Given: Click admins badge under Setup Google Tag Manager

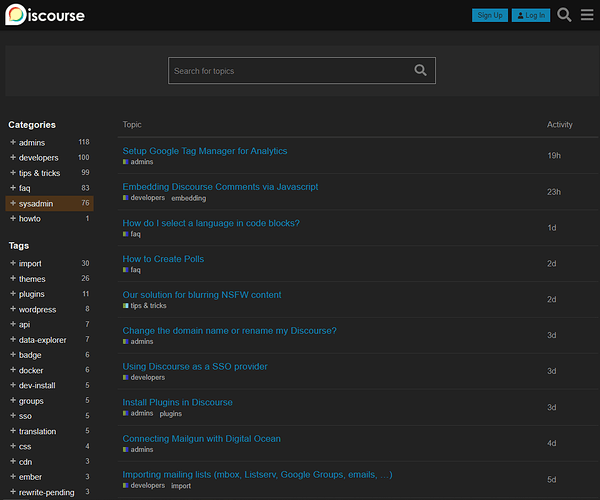Looking at the screenshot, I should coord(138,162).
